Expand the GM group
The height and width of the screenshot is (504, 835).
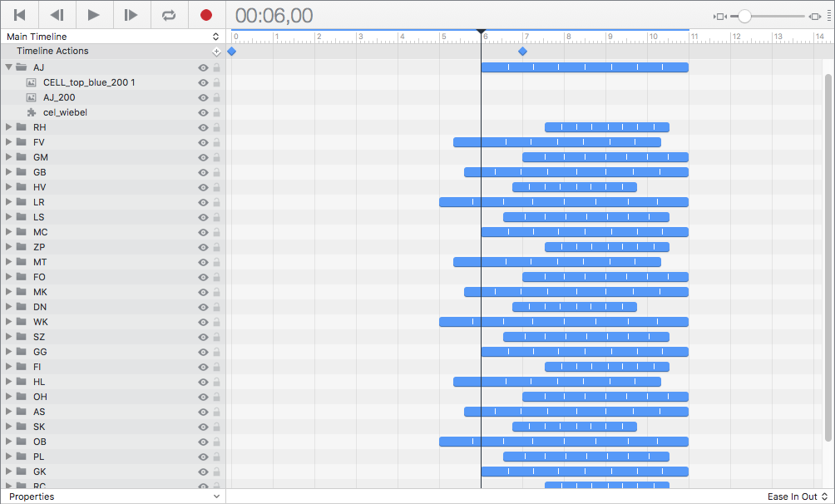coord(8,156)
